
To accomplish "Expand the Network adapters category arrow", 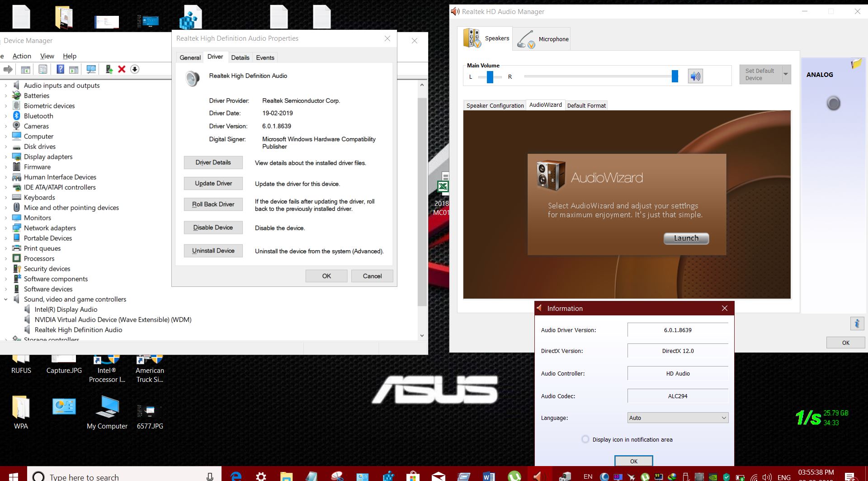I will (x=6, y=228).
